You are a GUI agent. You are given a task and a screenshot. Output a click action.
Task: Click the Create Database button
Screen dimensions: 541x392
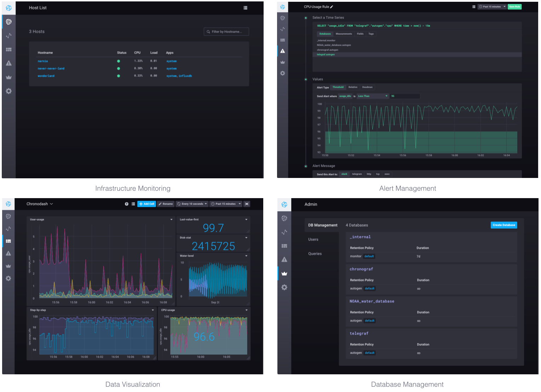(503, 225)
